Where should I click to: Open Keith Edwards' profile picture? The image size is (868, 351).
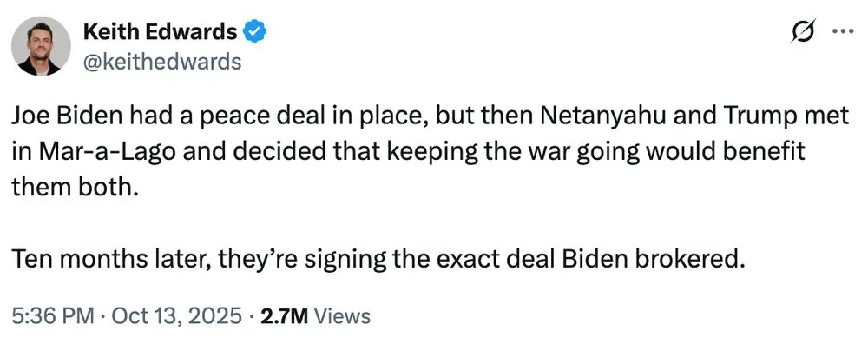[x=43, y=46]
